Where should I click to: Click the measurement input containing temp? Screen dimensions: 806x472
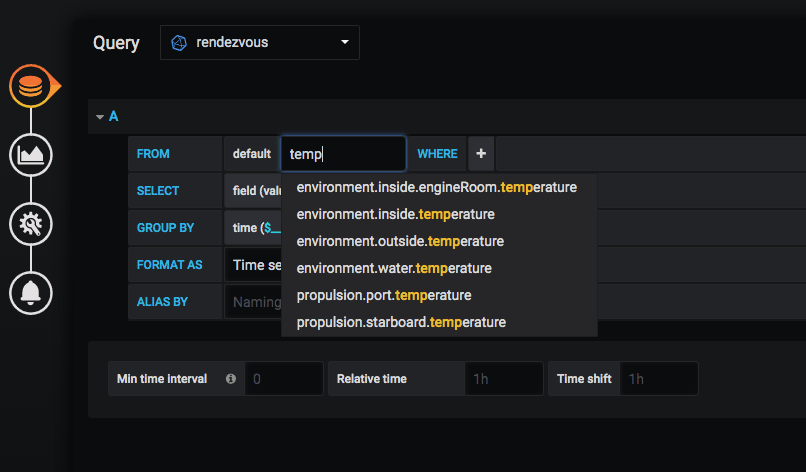(x=343, y=154)
